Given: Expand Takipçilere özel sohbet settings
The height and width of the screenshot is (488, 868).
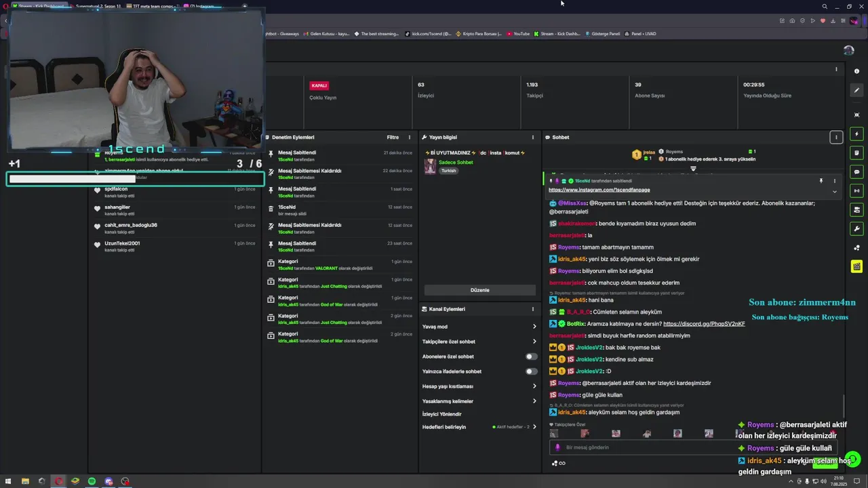Looking at the screenshot, I should coord(479,342).
